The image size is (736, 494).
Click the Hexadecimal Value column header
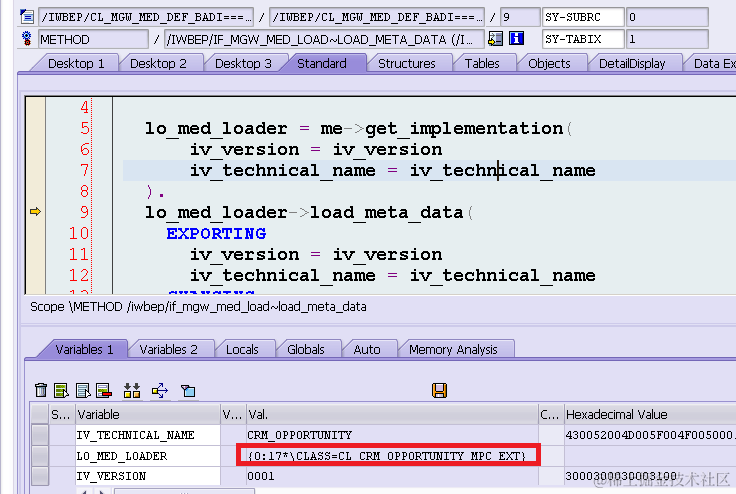(650, 415)
